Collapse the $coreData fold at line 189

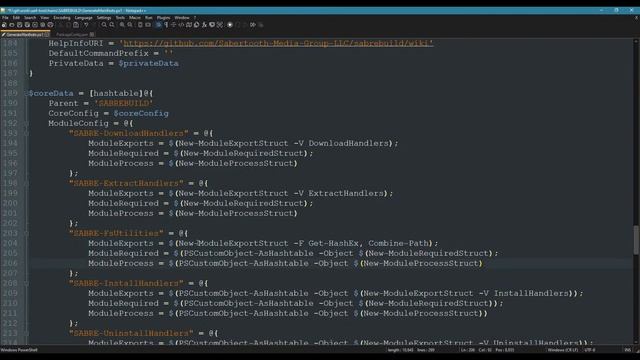point(26,93)
